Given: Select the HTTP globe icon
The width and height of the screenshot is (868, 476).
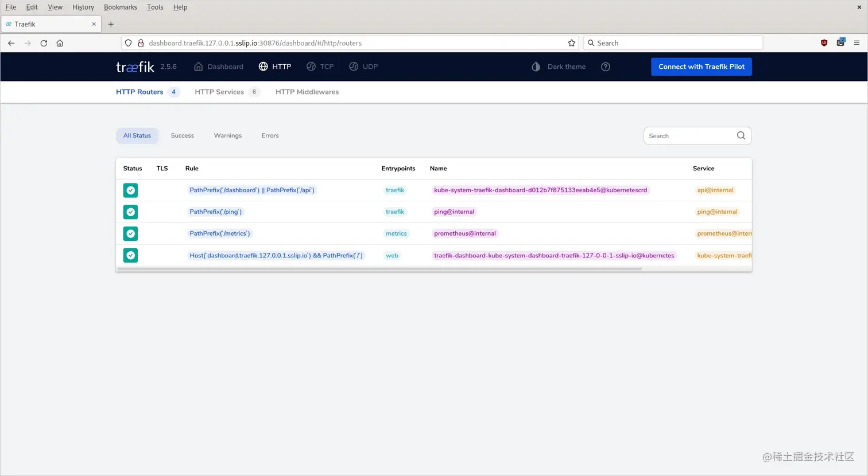Looking at the screenshot, I should (x=263, y=67).
